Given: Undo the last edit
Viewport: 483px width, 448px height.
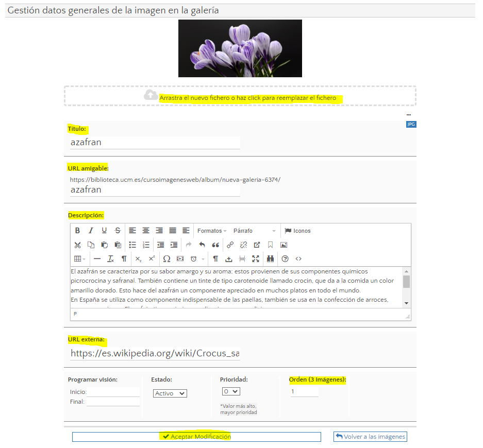Looking at the screenshot, I should 202,245.
